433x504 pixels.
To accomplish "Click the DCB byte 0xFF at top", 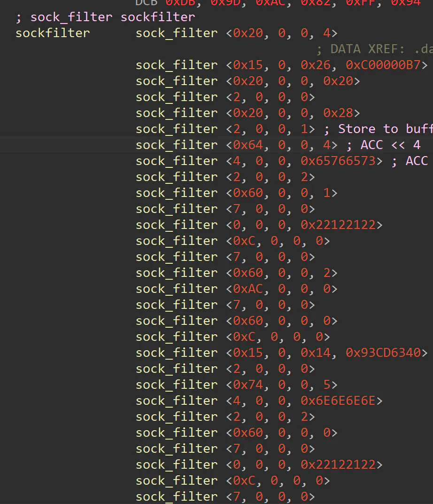I will [x=361, y=3].
